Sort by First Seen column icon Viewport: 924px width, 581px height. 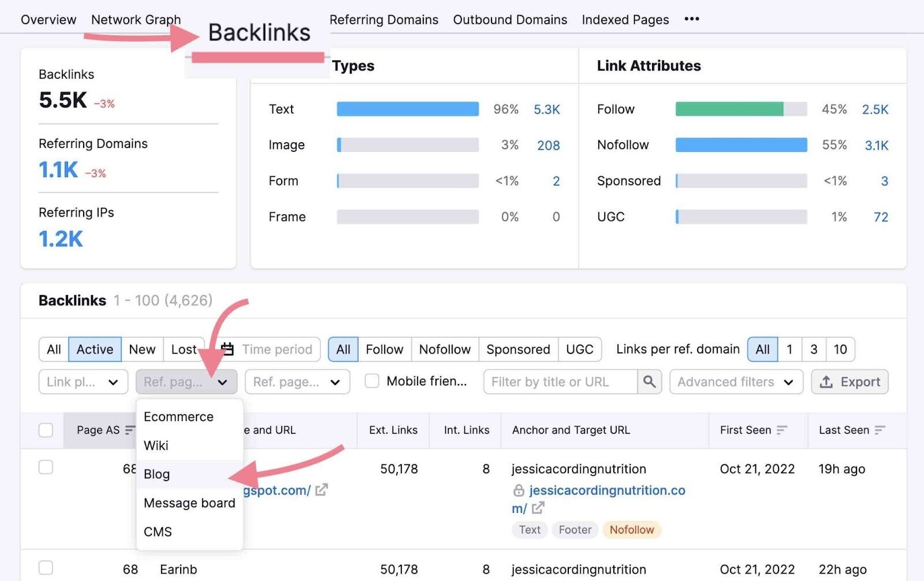click(782, 430)
